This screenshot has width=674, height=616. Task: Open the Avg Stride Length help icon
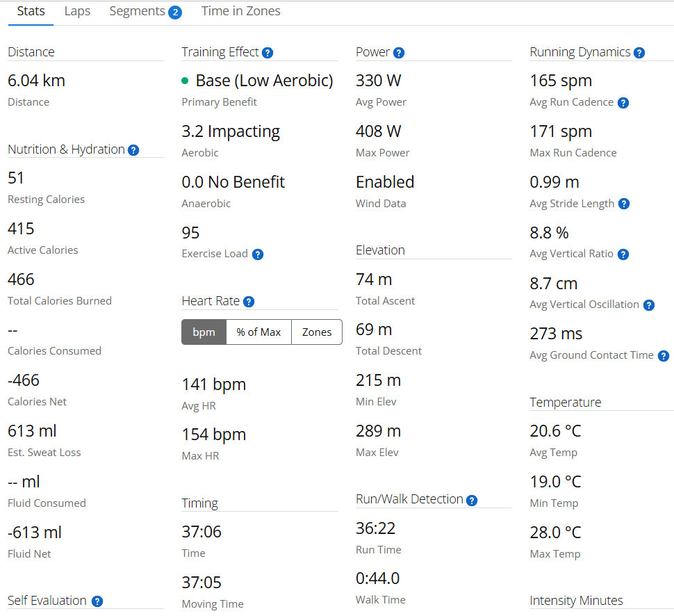tap(624, 204)
